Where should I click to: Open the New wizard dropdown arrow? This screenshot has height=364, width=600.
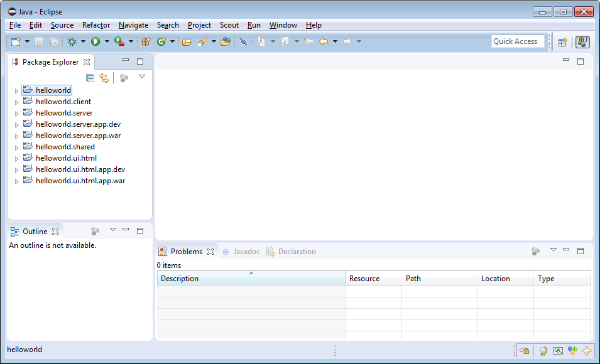27,41
